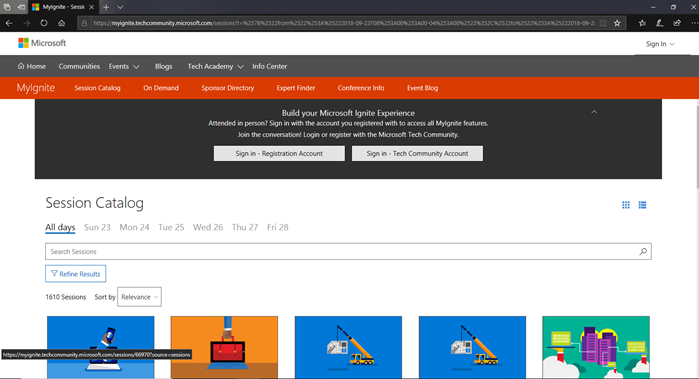Expand the Events menu
Screen dimensions: 699x379
click(x=124, y=66)
